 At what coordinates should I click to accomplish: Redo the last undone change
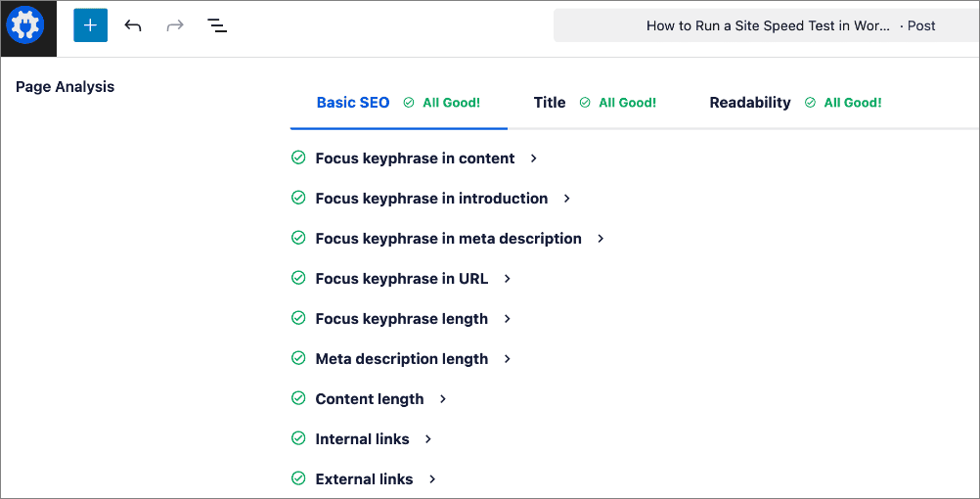pos(175,25)
